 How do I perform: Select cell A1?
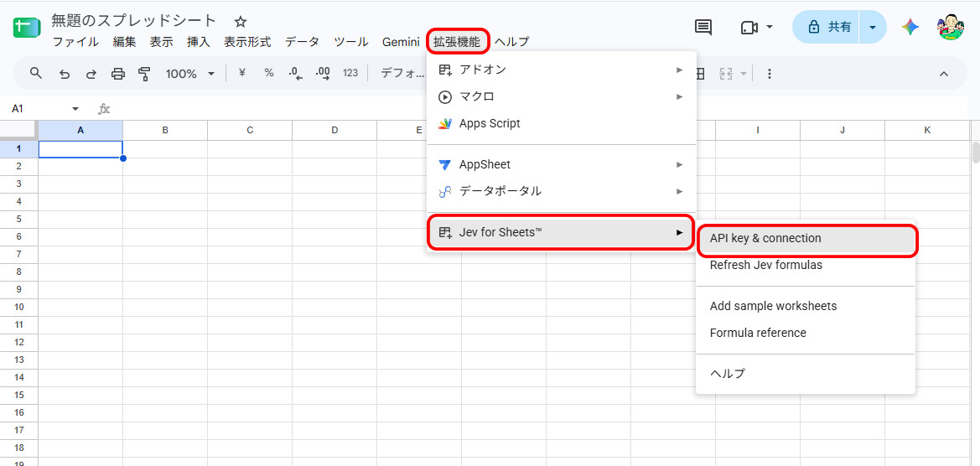(80, 149)
